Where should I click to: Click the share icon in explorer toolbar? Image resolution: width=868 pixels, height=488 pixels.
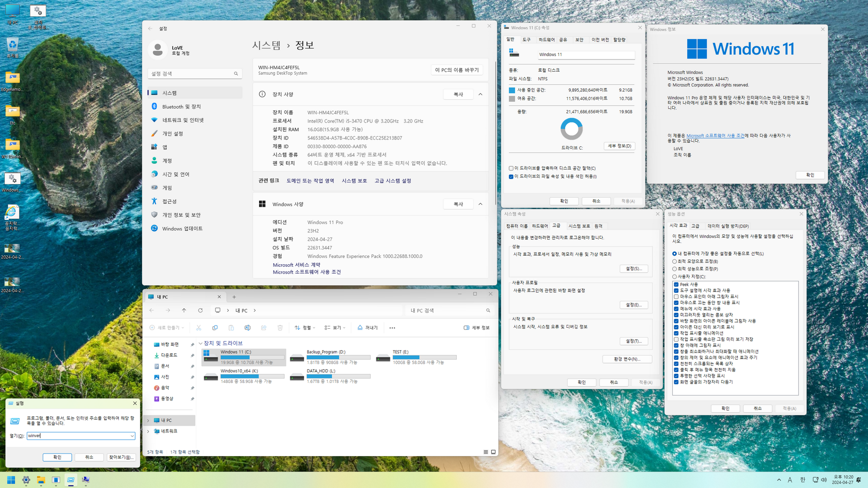pos(263,328)
